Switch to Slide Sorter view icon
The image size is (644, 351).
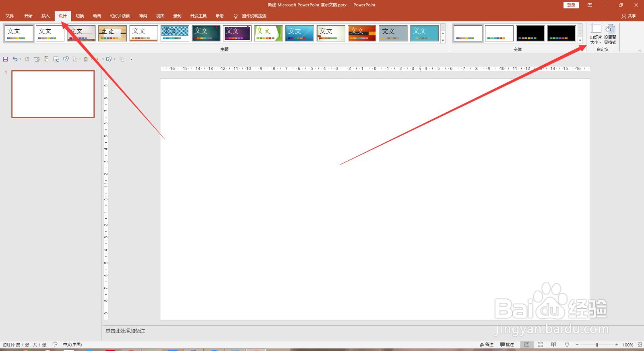pyautogui.click(x=540, y=345)
